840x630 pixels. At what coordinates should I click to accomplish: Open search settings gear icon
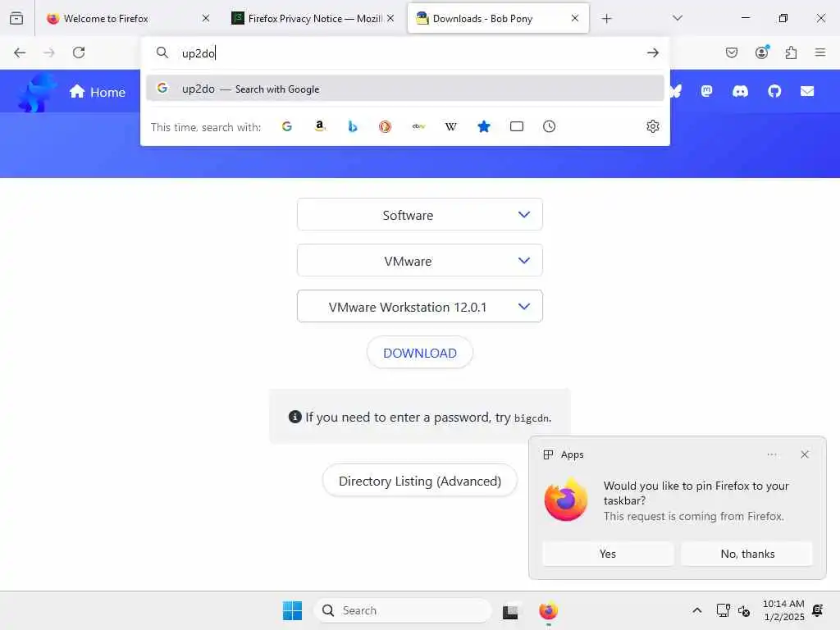click(x=652, y=126)
